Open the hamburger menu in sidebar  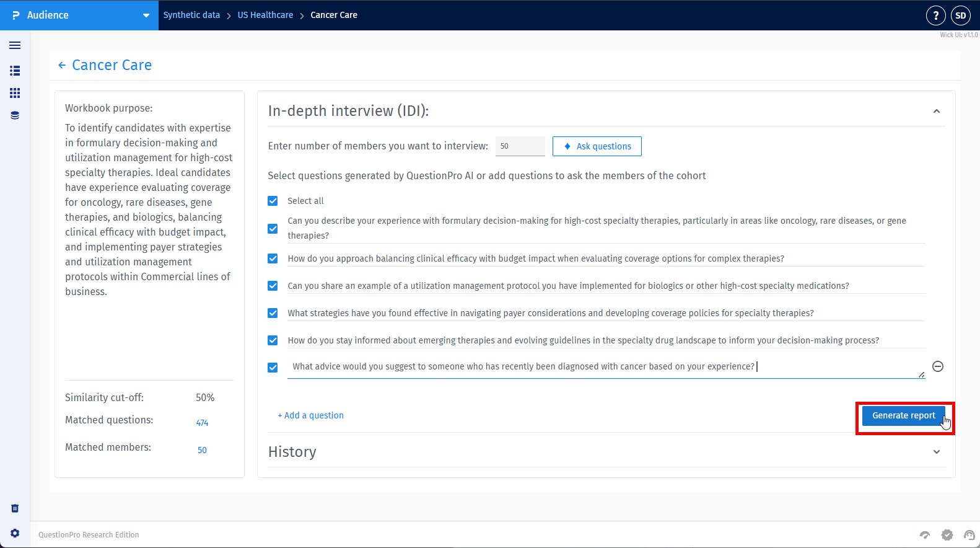tap(15, 45)
